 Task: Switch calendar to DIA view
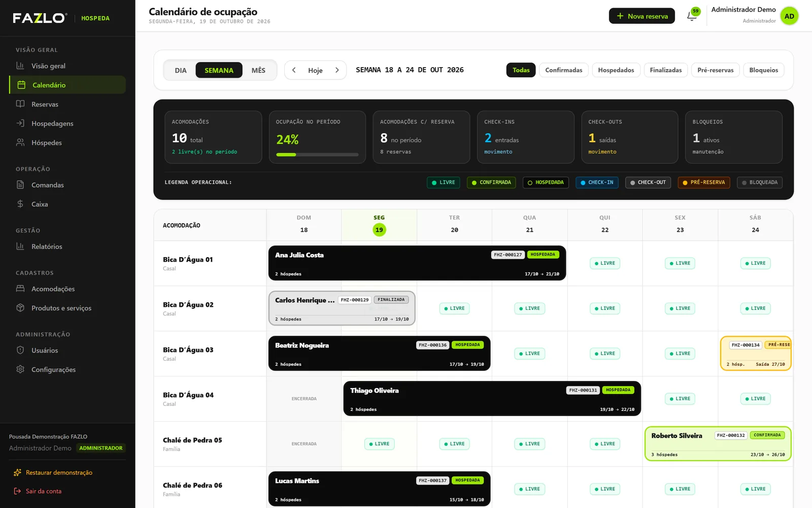pyautogui.click(x=181, y=70)
